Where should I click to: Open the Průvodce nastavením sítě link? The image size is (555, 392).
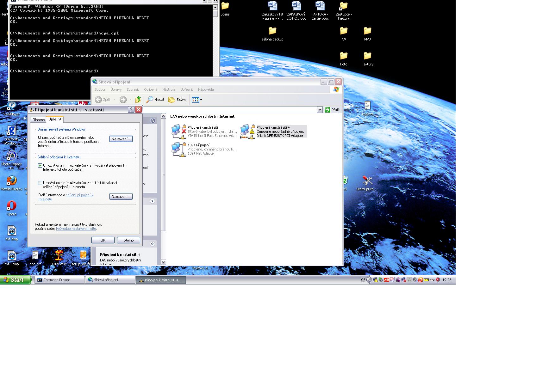pos(76,229)
